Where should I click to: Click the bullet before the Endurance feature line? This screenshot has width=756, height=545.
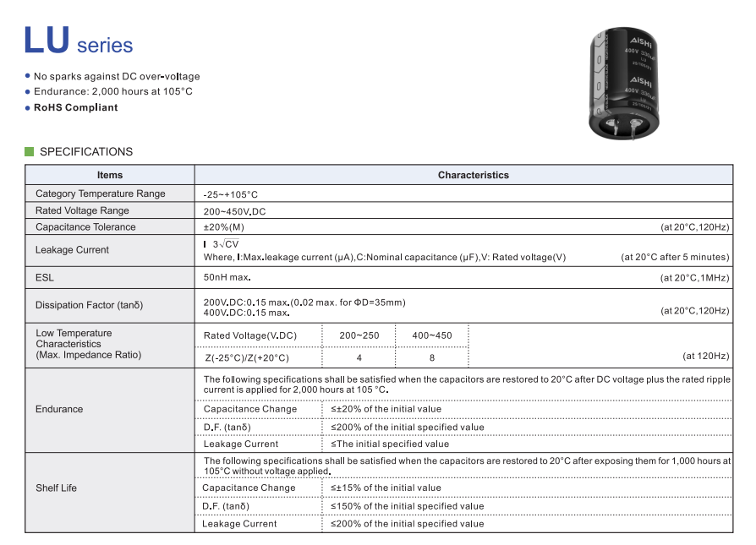point(28,91)
